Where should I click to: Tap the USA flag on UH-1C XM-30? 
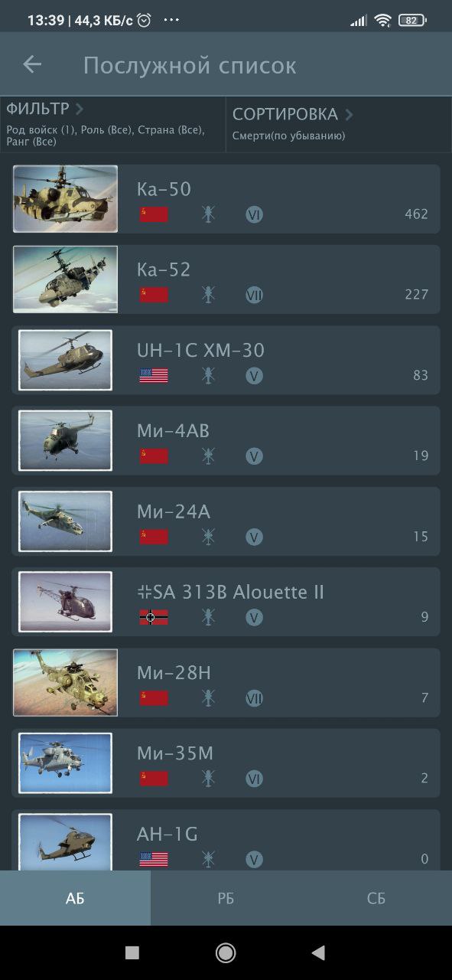tap(154, 375)
